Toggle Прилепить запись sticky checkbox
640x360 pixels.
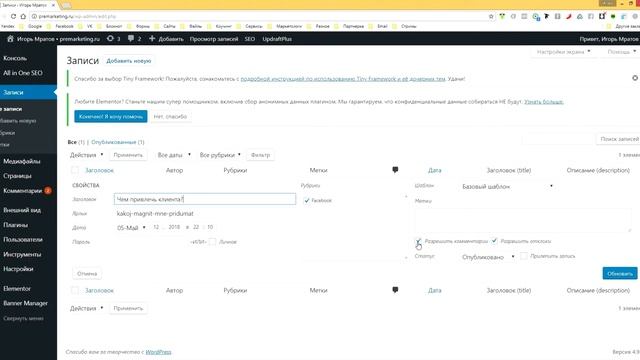coord(524,256)
